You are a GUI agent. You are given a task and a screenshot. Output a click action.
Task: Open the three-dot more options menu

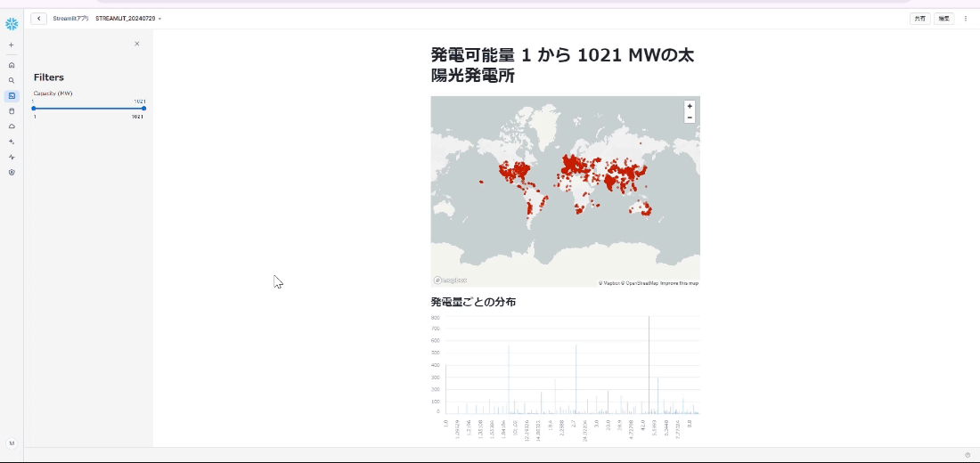(966, 19)
